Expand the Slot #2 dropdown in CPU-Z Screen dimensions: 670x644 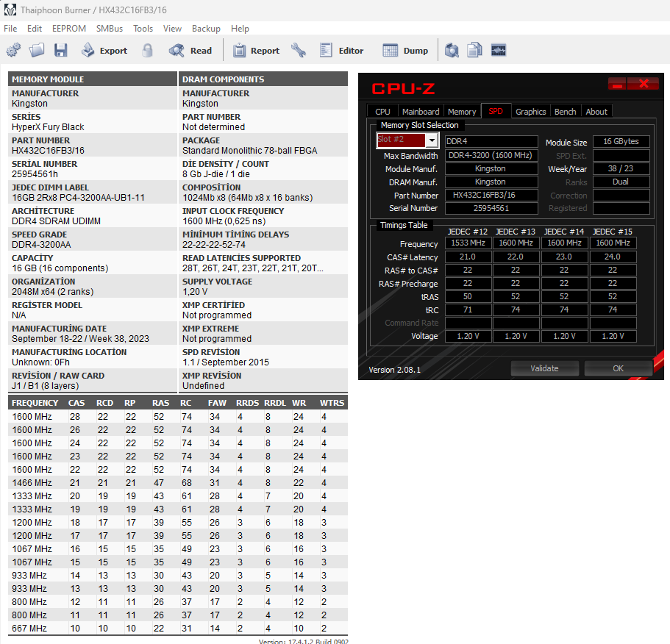tap(432, 140)
